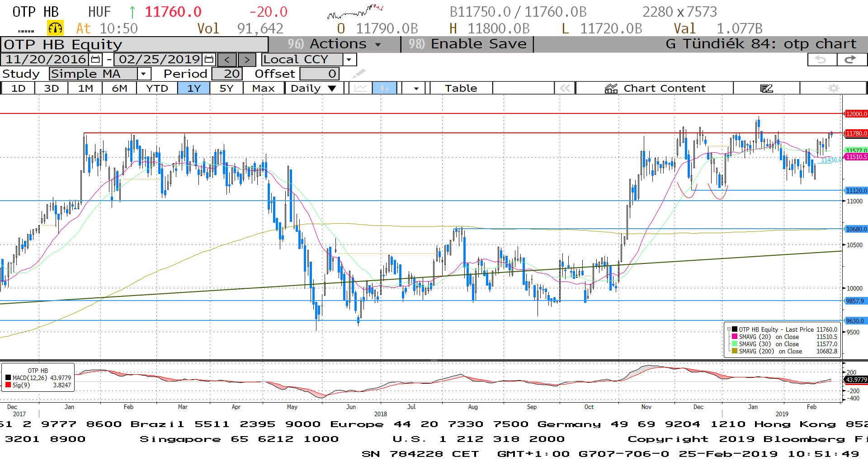Click the annotations edit icon

767,88
